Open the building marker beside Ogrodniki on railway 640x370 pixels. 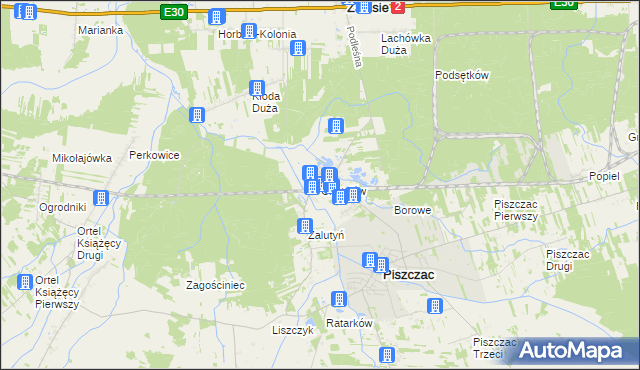click(x=101, y=198)
